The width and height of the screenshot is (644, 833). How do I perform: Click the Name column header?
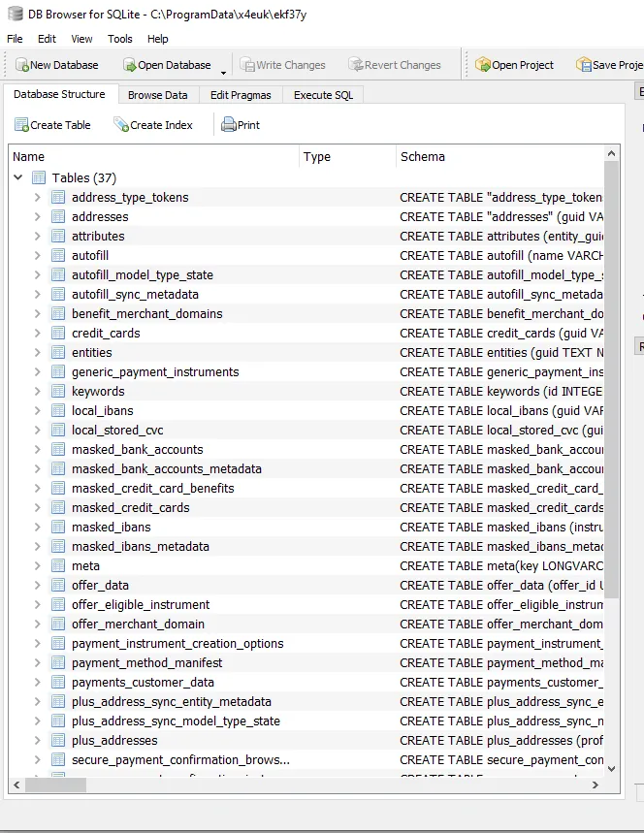click(x=29, y=156)
